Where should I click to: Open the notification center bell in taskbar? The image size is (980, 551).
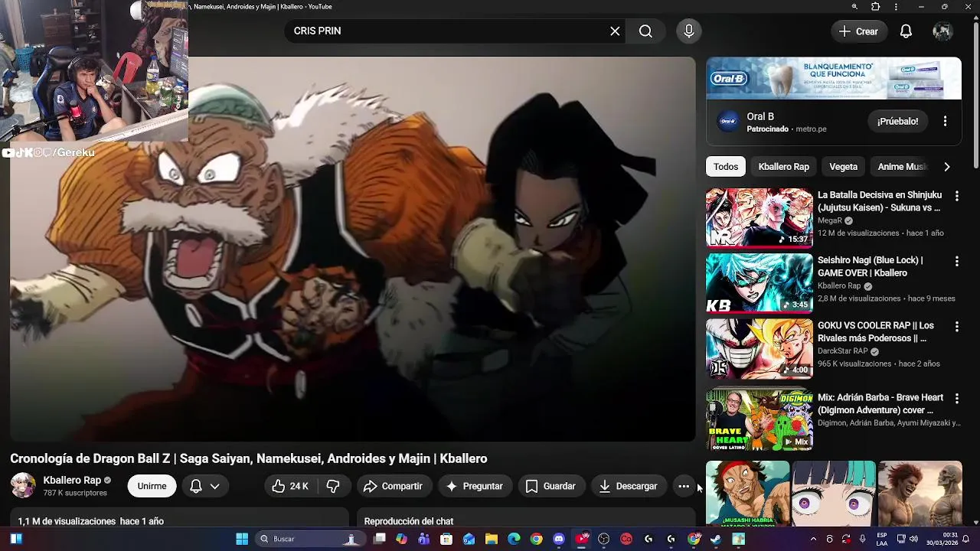[x=966, y=539]
